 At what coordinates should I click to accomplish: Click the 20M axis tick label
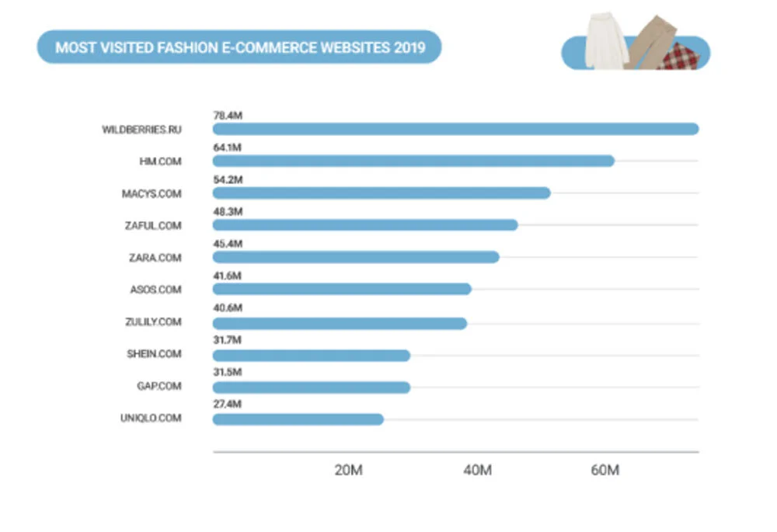tap(348, 471)
